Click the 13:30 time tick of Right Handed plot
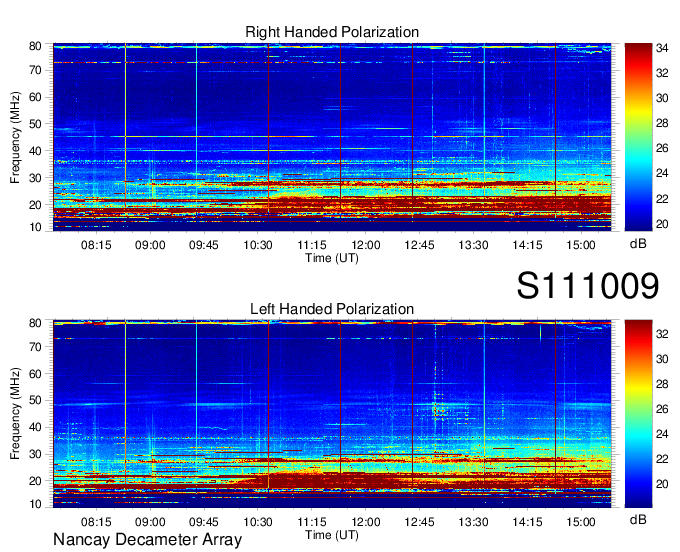Viewport: 680px width, 552px height. click(x=473, y=245)
